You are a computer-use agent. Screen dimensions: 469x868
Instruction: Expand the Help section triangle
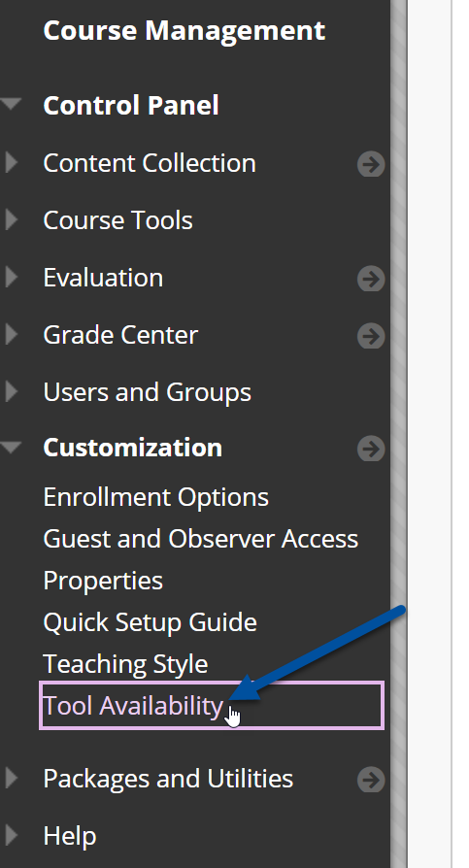click(12, 834)
